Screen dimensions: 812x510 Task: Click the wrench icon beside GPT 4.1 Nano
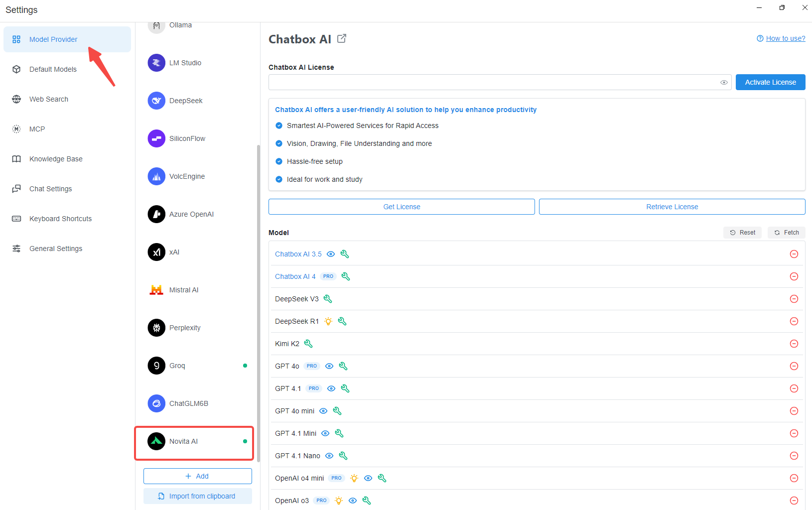(343, 456)
